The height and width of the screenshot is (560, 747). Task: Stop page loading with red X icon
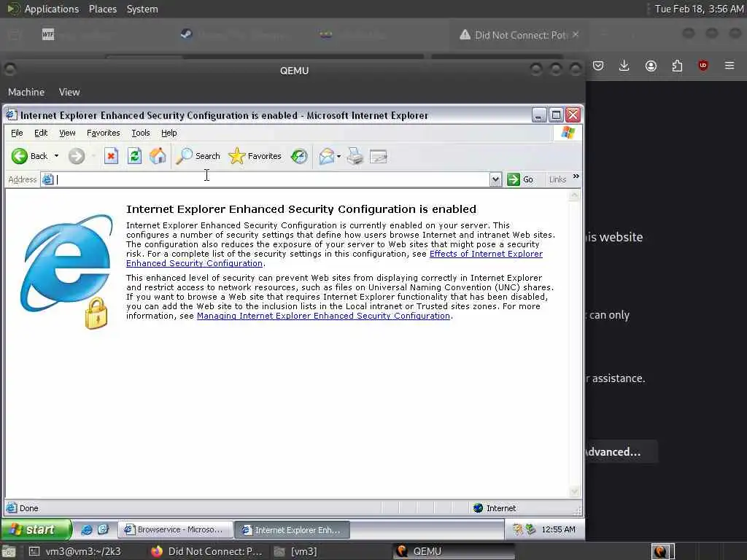pyautogui.click(x=111, y=156)
